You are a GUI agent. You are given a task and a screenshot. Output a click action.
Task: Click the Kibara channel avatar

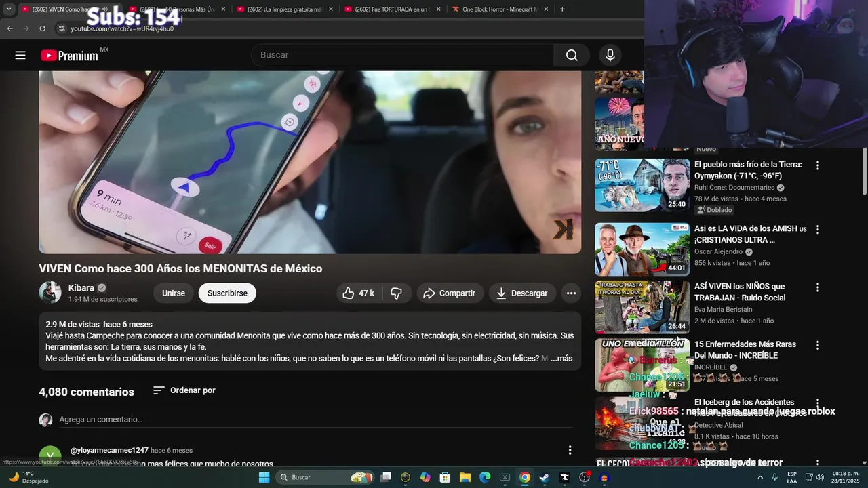50,292
